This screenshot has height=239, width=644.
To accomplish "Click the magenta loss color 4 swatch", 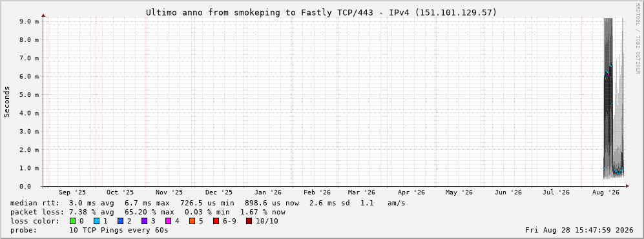I will pyautogui.click(x=169, y=221).
